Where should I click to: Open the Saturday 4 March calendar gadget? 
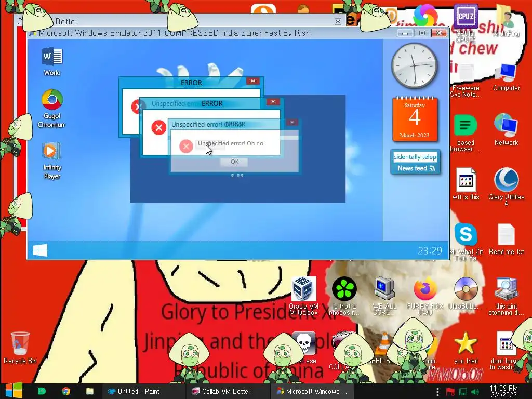[x=415, y=119]
